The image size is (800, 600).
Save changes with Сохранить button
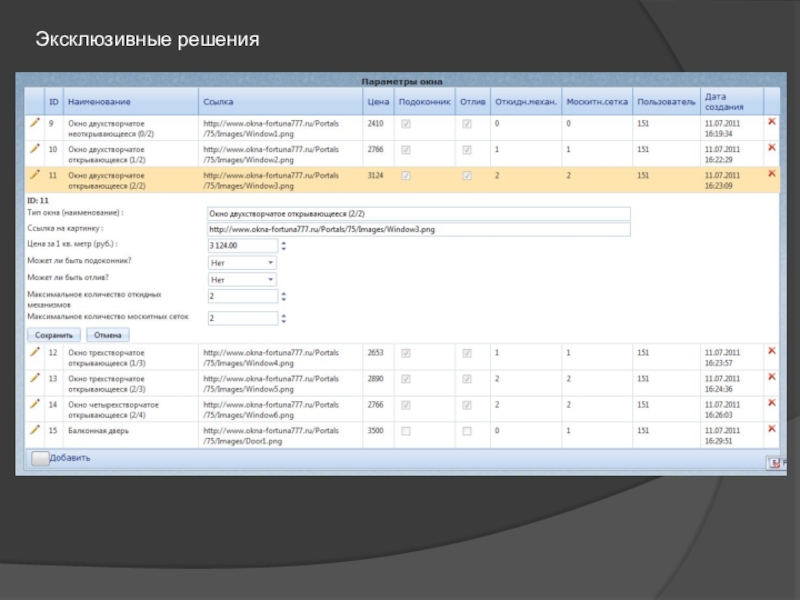pos(54,335)
